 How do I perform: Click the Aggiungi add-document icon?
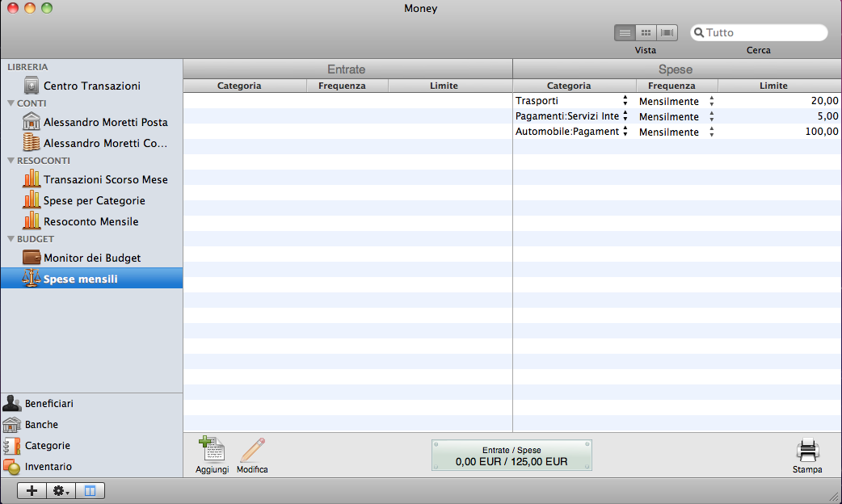[212, 449]
